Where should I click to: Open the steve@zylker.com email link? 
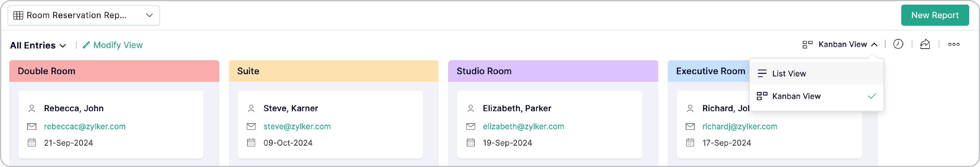297,126
